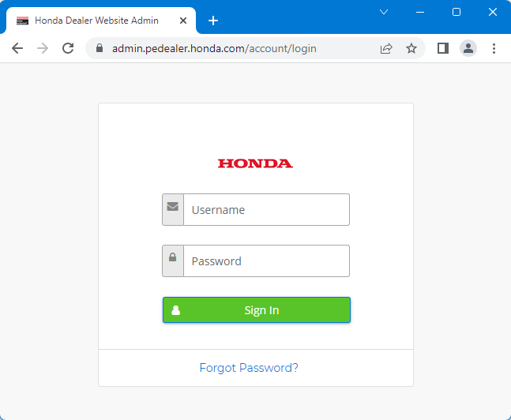Go back to previous page

[x=17, y=48]
